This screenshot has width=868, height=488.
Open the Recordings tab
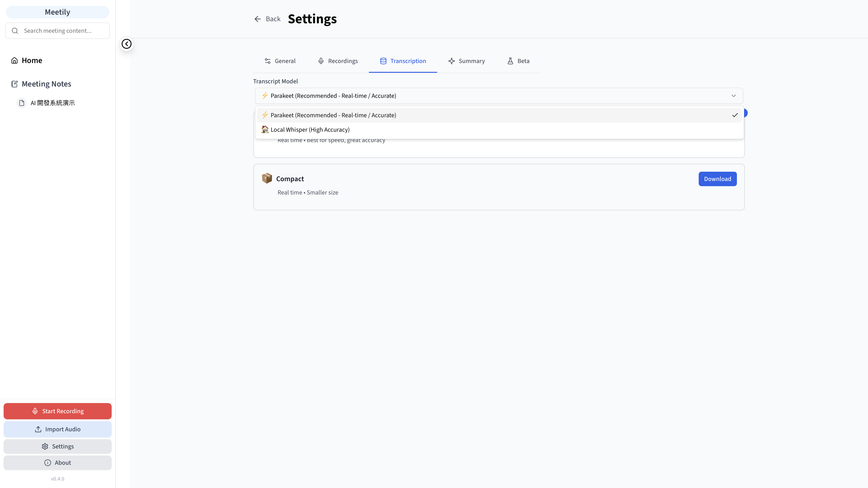coord(338,61)
